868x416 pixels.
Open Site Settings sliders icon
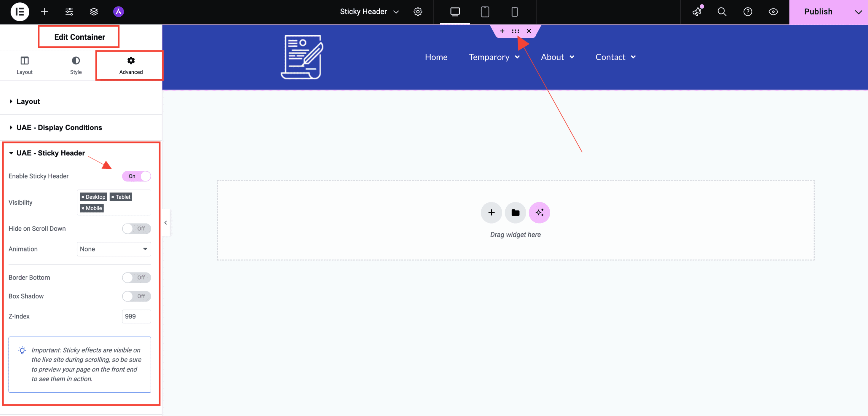(69, 12)
